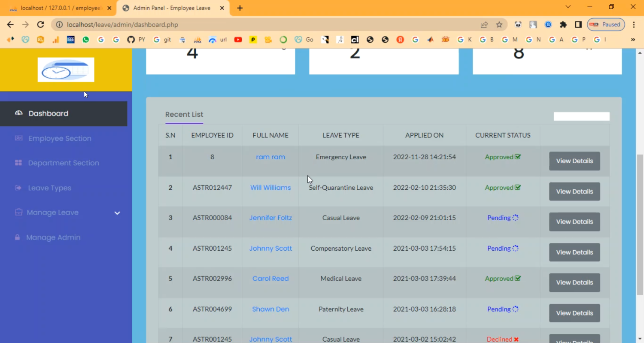This screenshot has height=343, width=644.
Task: Open the Employee Section menu item
Action: pos(60,138)
